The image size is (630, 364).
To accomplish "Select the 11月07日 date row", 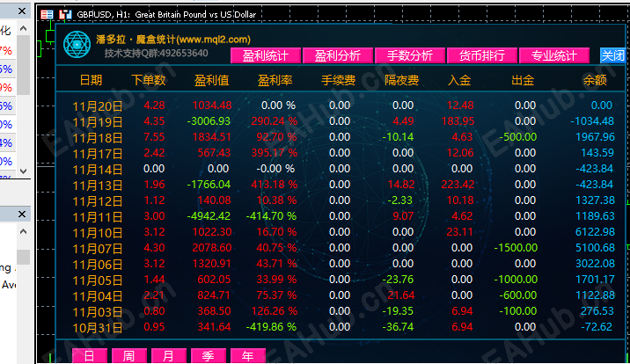I will coord(98,249).
